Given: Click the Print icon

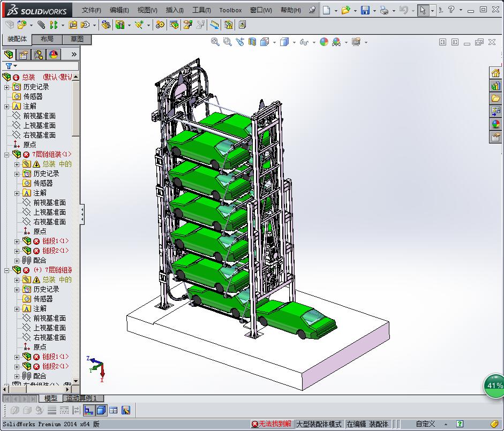Looking at the screenshot, I should tap(384, 10).
